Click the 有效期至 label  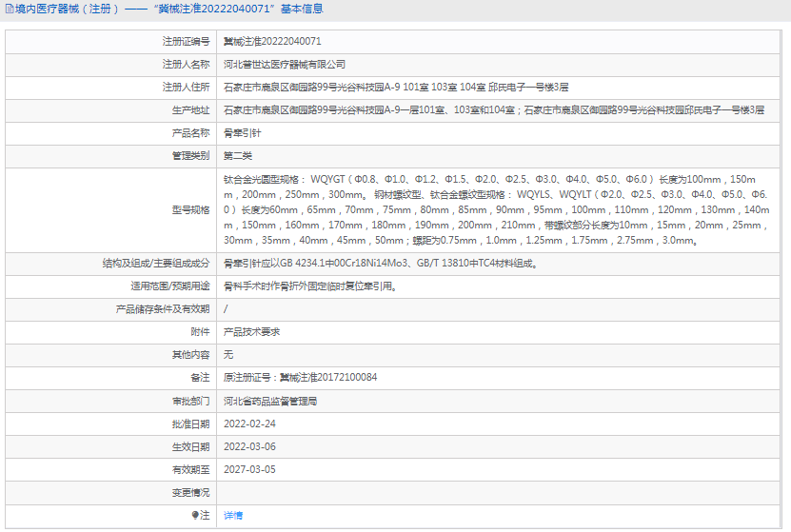(x=190, y=469)
